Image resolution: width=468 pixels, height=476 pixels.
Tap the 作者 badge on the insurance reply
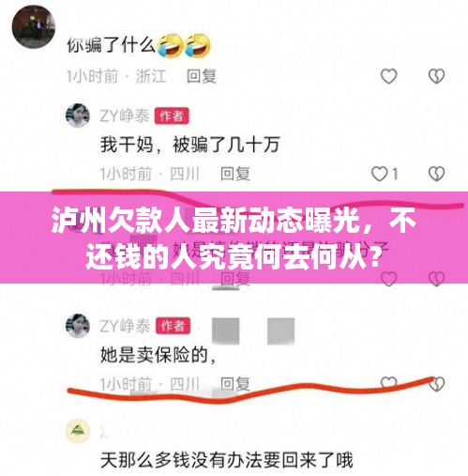[173, 327]
